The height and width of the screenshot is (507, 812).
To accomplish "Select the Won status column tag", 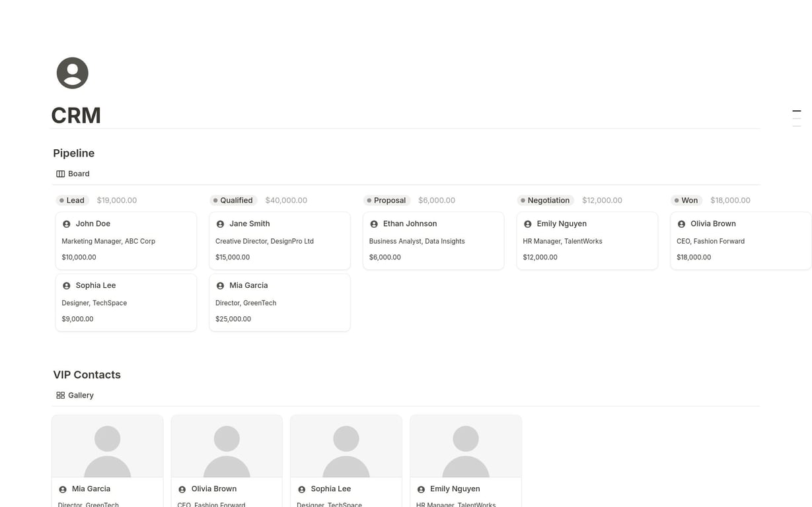I will pos(686,200).
